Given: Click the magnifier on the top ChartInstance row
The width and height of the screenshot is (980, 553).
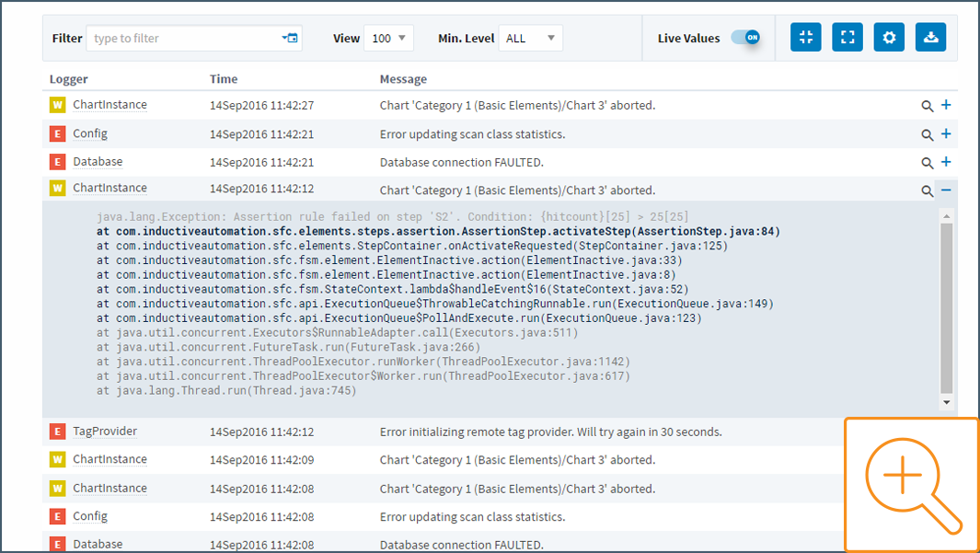Looking at the screenshot, I should coord(928,105).
